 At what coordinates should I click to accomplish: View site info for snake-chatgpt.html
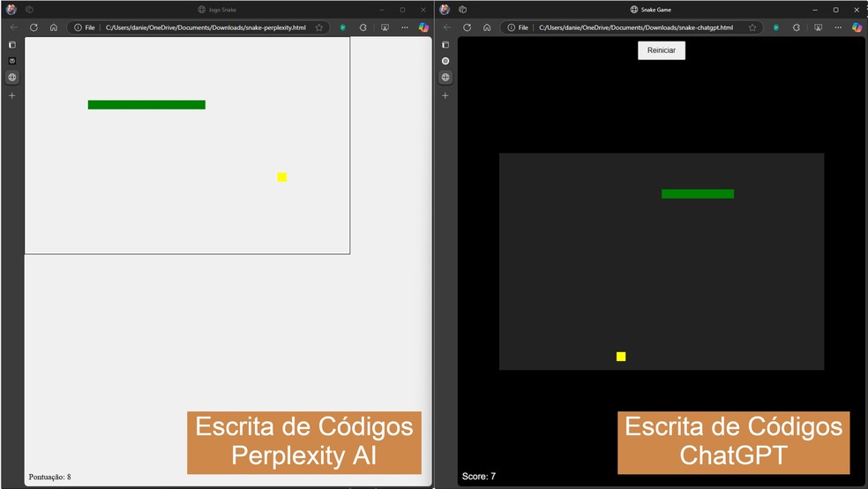coord(518,27)
